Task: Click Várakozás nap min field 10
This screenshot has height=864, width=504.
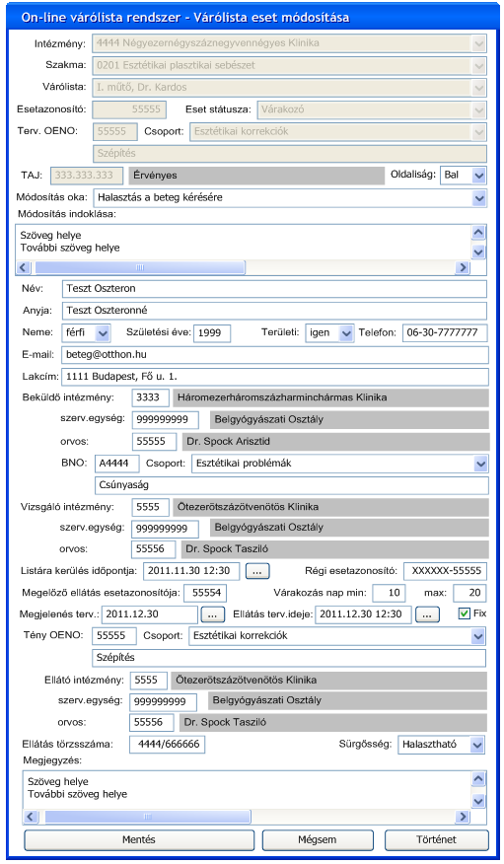Action: (x=389, y=594)
